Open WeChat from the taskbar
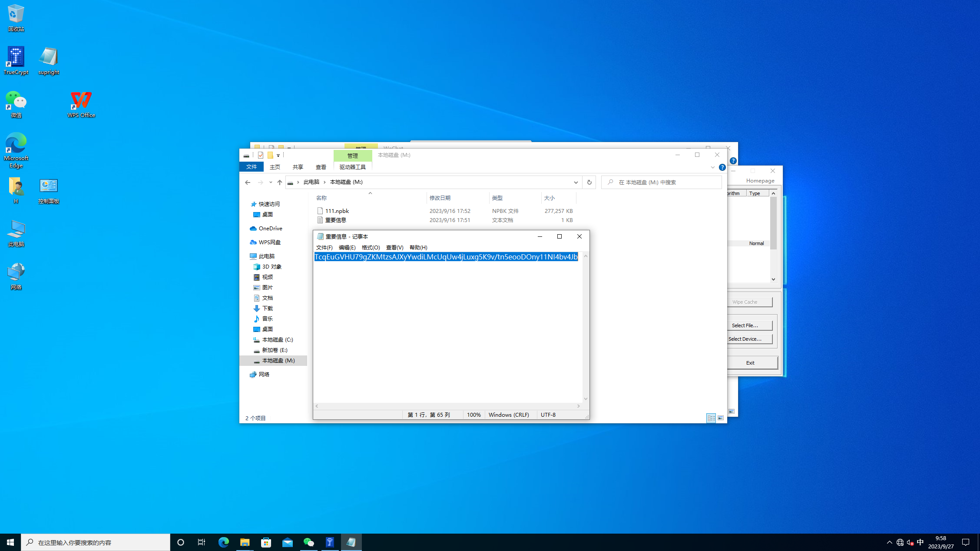980x551 pixels. tap(309, 542)
